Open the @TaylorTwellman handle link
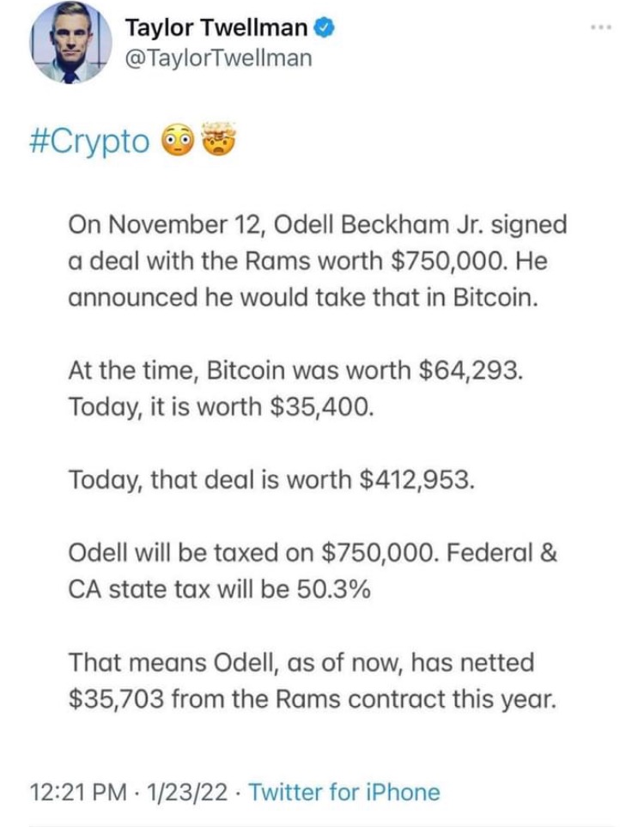Screen dimensions: 644x827 click(219, 58)
